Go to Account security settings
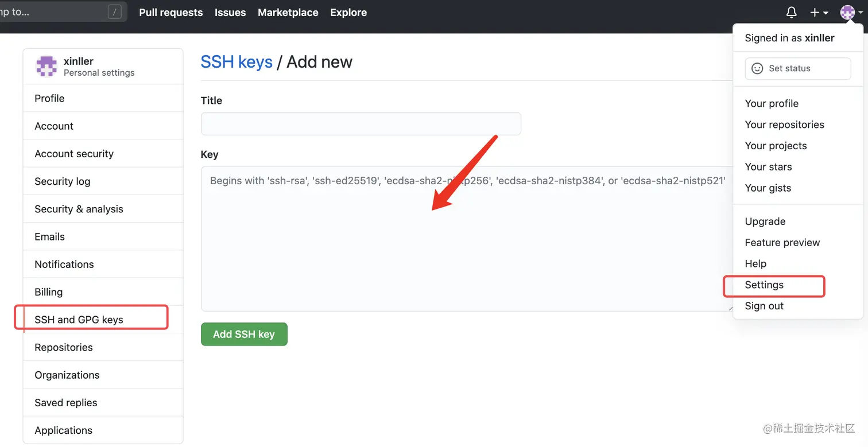The height and width of the screenshot is (447, 868). 103,153
